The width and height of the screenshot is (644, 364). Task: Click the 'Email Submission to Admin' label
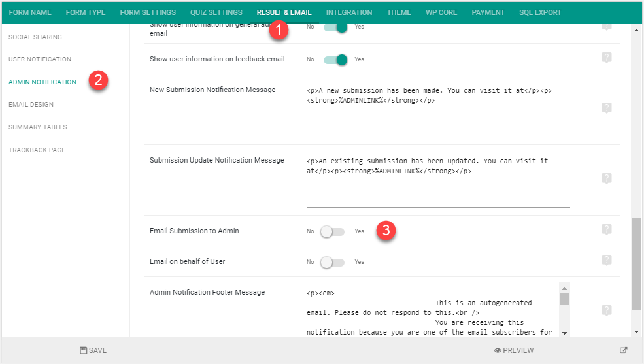pyautogui.click(x=194, y=231)
